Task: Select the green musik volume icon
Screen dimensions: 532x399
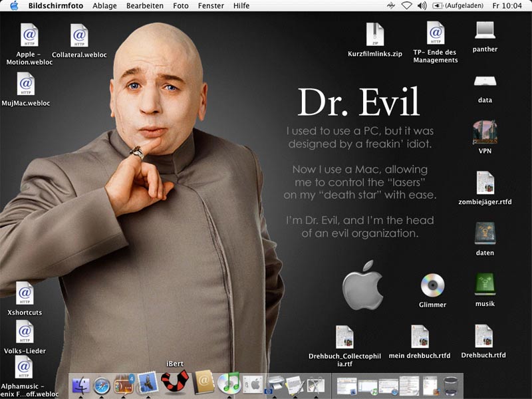Action: tap(485, 285)
